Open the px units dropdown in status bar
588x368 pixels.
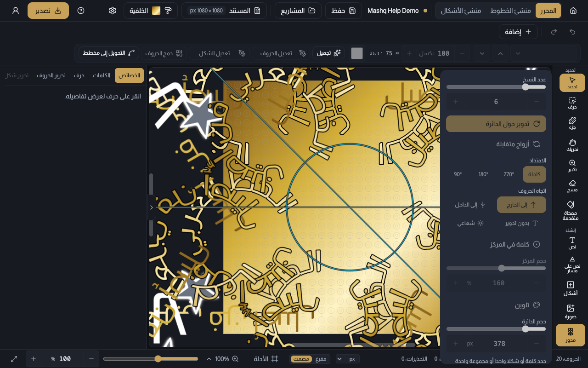click(348, 359)
